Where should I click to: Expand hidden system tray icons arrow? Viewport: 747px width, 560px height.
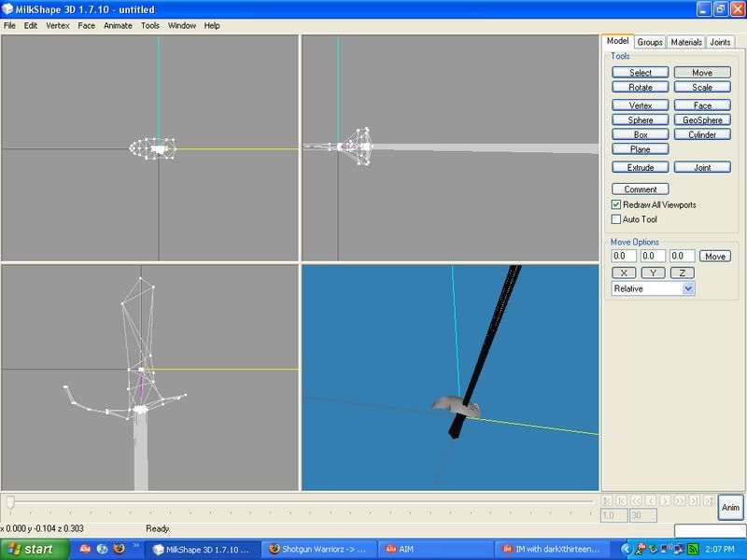point(626,549)
